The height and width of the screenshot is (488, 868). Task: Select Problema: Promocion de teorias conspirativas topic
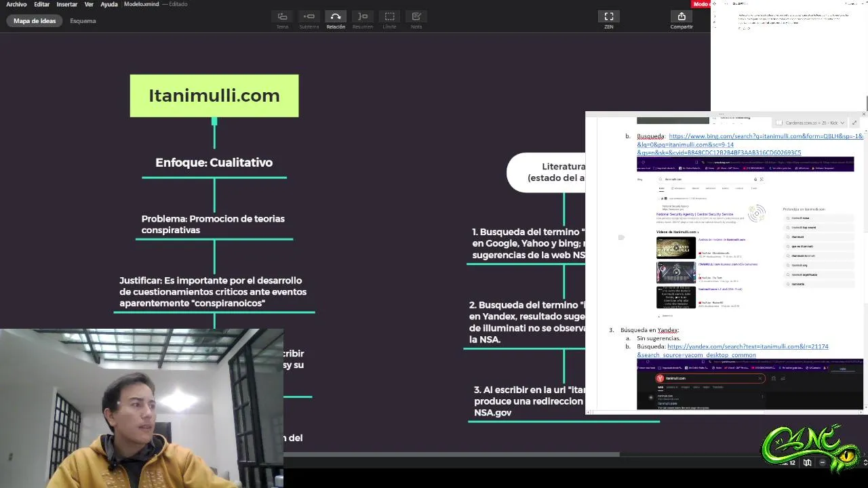pyautogui.click(x=213, y=224)
